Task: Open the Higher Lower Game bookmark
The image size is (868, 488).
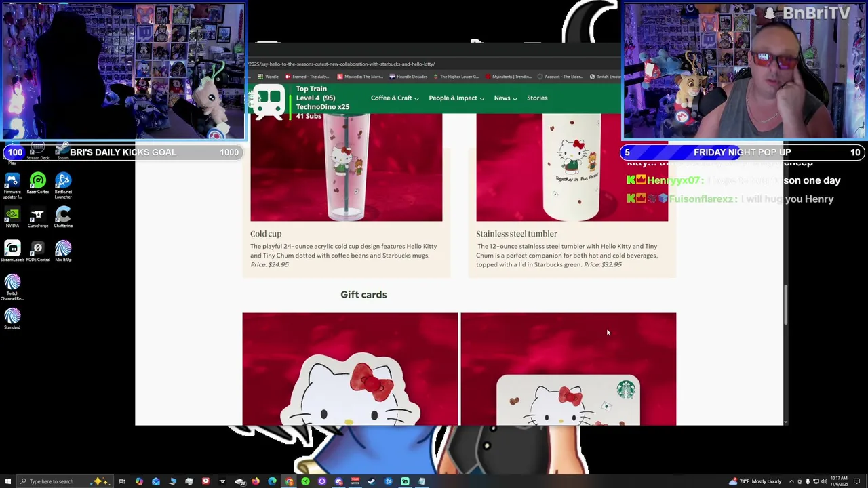Action: tap(456, 77)
